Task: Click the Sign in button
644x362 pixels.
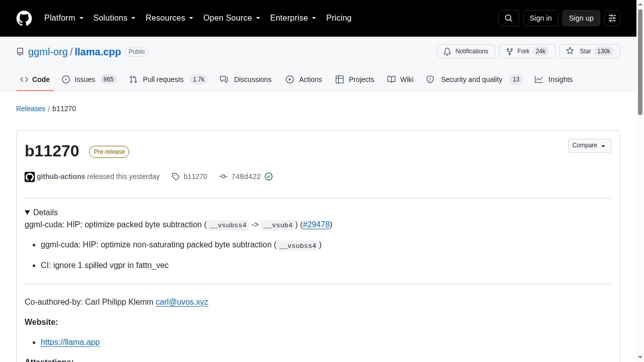Action: click(541, 18)
